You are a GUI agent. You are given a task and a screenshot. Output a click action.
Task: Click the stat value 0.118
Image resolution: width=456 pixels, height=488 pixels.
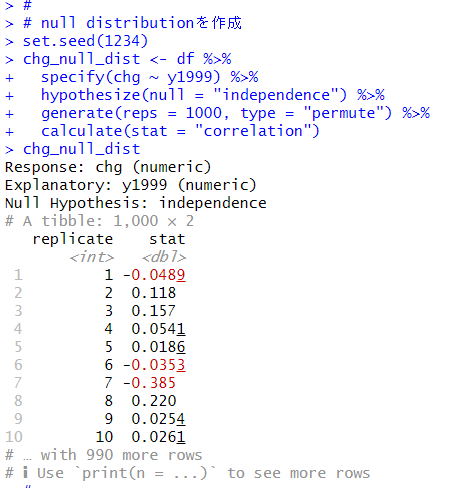154,293
